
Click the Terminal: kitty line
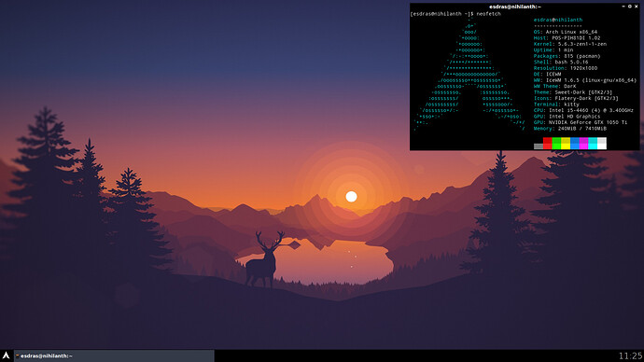point(556,104)
